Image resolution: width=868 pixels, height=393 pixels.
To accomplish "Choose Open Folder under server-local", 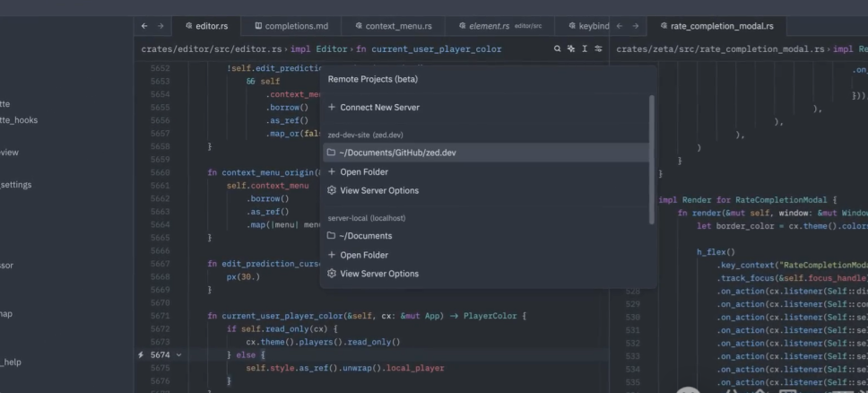I will 485,255.
